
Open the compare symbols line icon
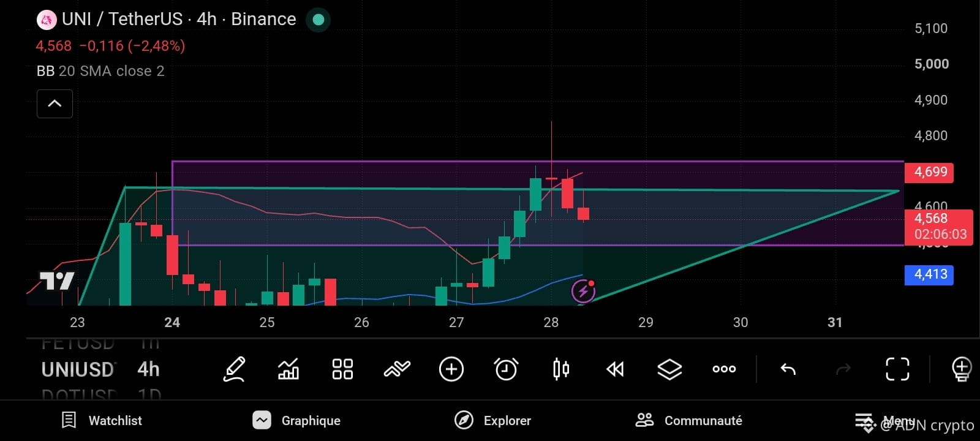pos(397,369)
